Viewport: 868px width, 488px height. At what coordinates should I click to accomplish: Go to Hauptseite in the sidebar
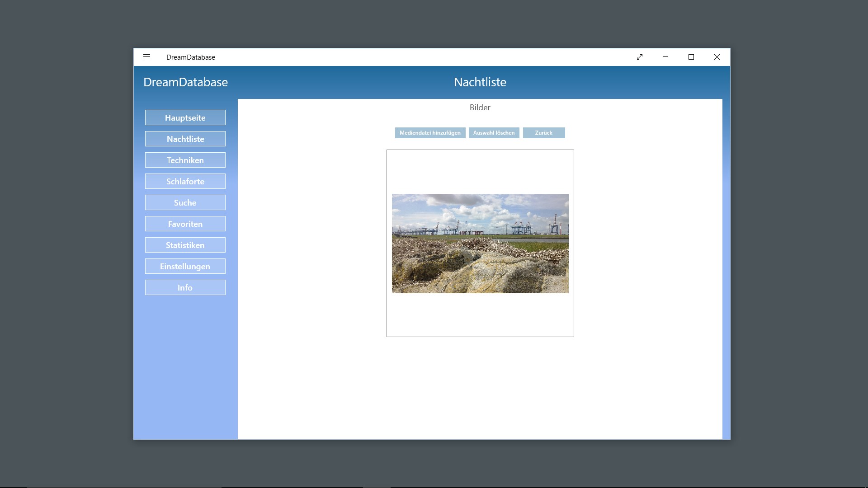click(x=185, y=117)
